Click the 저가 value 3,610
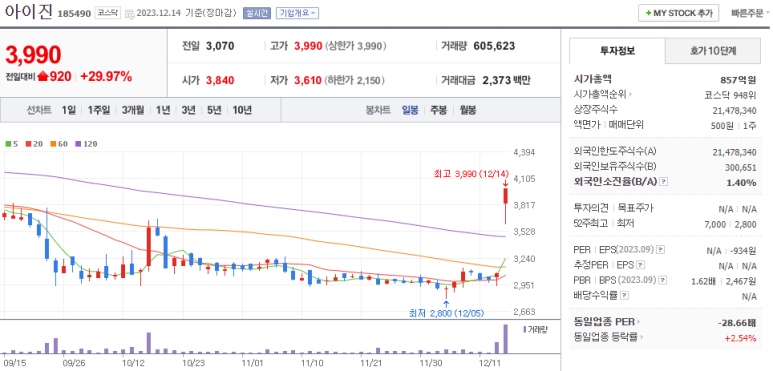 point(308,80)
